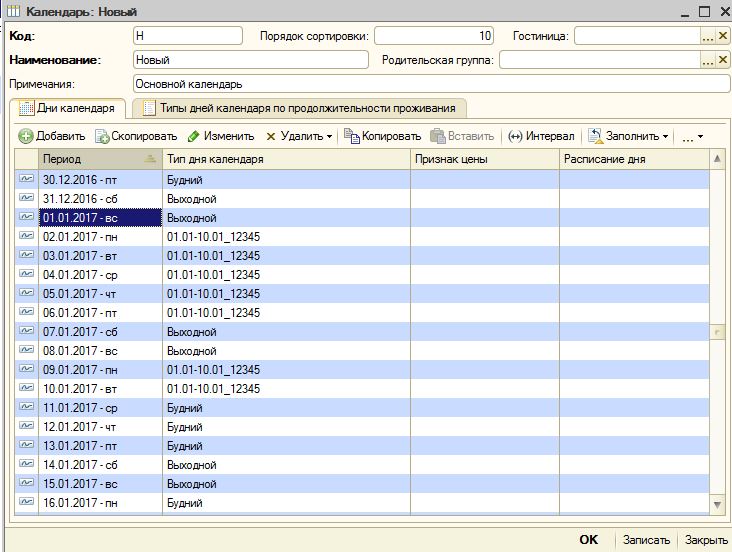Select the 15.01.2017 - вс cell

tap(100, 484)
